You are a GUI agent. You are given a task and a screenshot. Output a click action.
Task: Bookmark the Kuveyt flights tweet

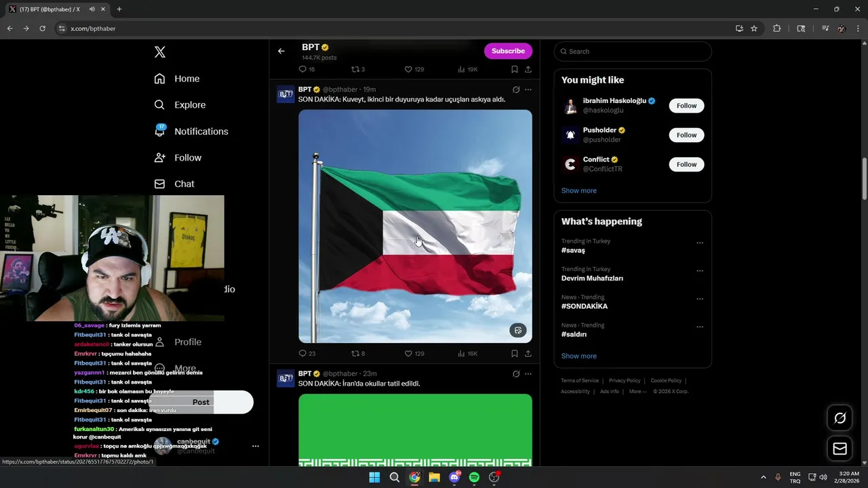[515, 353]
